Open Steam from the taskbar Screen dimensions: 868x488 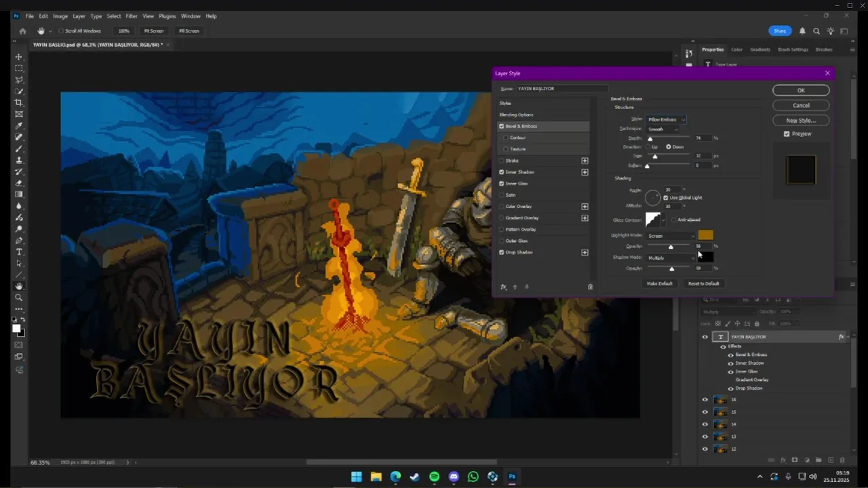(415, 476)
